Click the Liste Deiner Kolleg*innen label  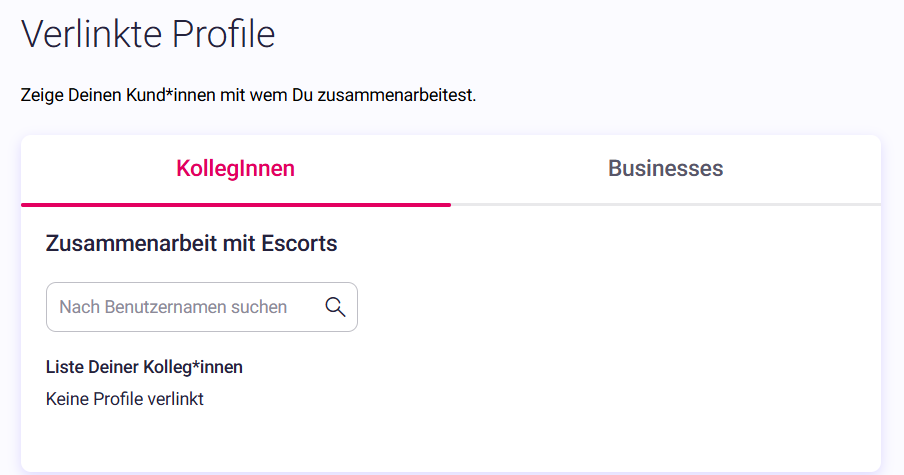(x=144, y=367)
